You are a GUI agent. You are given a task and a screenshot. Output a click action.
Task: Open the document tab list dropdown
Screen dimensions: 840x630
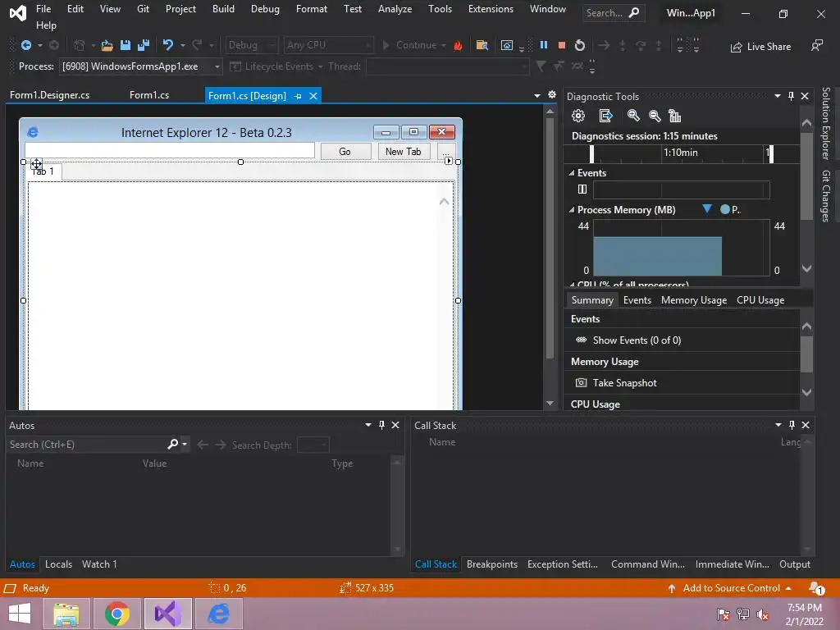click(x=536, y=95)
